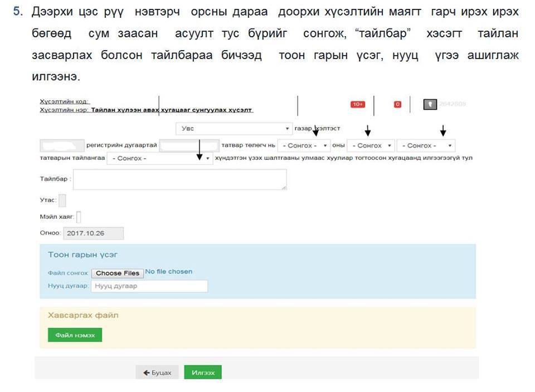Click the Хүсэлтийн код label link
The height and width of the screenshot is (392, 535).
click(65, 102)
